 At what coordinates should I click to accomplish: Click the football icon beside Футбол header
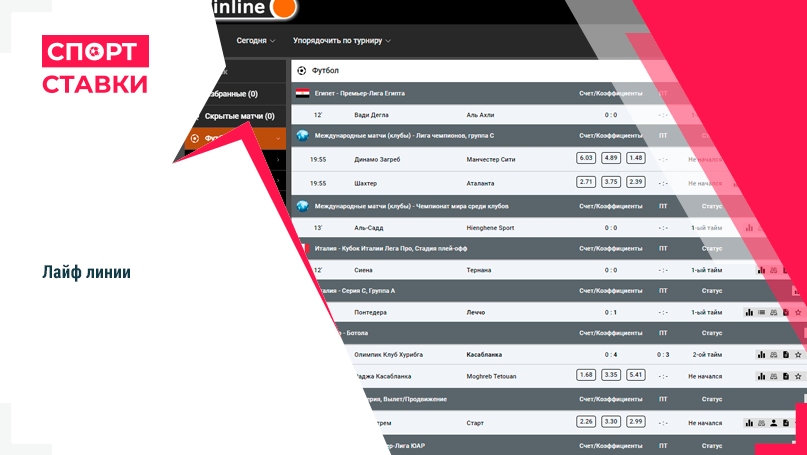301,71
